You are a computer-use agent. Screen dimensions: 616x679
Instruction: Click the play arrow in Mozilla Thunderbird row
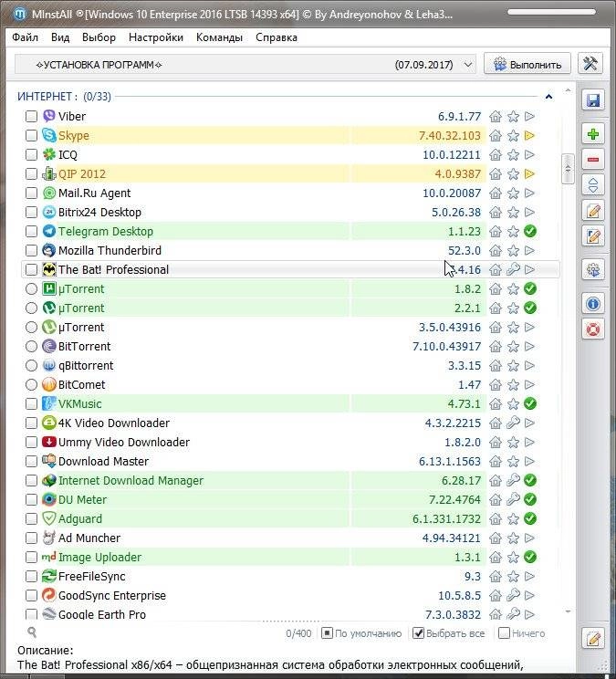click(529, 250)
